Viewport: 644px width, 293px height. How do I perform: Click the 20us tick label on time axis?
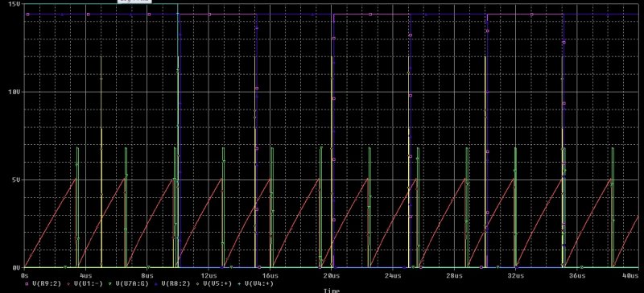pos(332,275)
